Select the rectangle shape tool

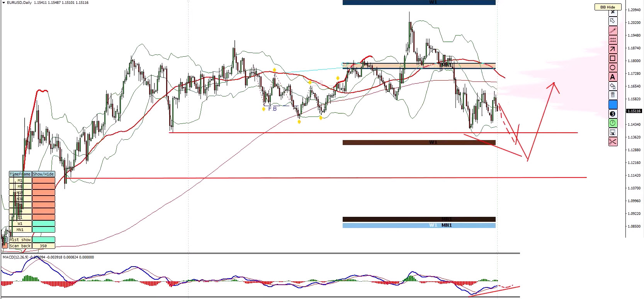[x=613, y=58]
